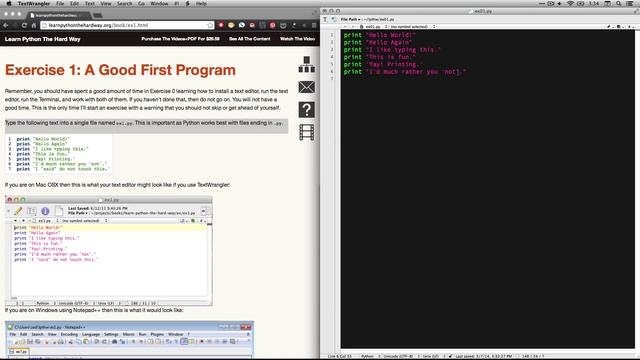Click previous document arrow in TextWrangler navigation bar
The width and height of the screenshot is (640, 360).
(345, 27)
